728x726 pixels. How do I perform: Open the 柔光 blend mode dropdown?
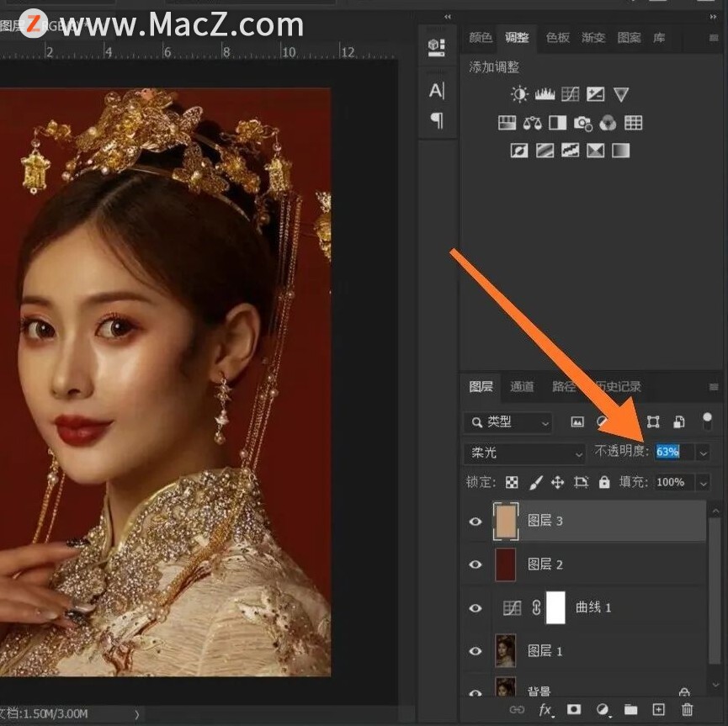click(524, 453)
